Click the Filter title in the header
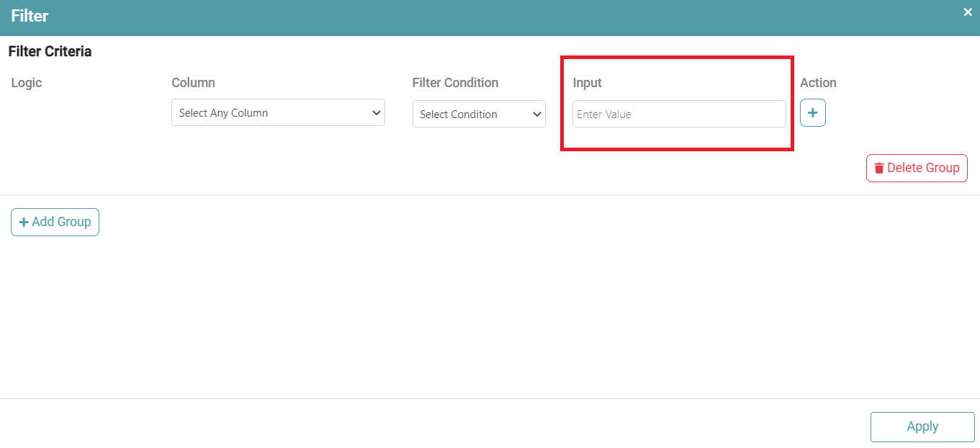The width and height of the screenshot is (980, 448). 30,16
